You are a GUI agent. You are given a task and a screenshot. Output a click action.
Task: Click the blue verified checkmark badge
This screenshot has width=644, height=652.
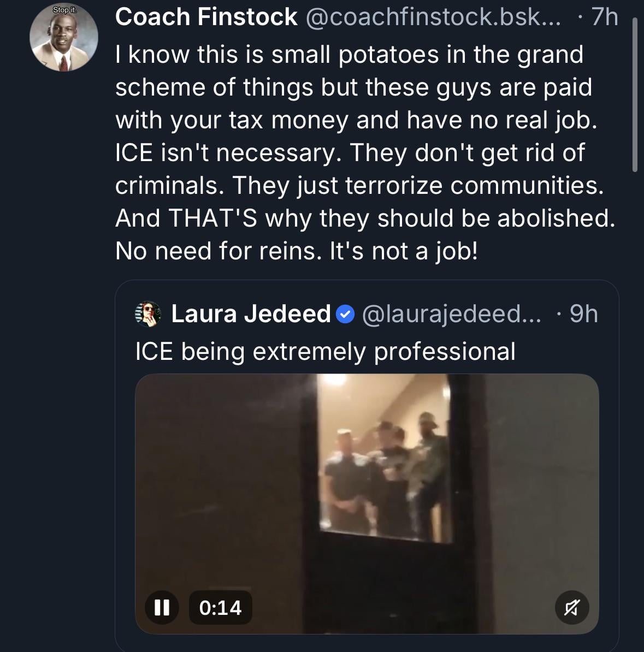pos(345,314)
